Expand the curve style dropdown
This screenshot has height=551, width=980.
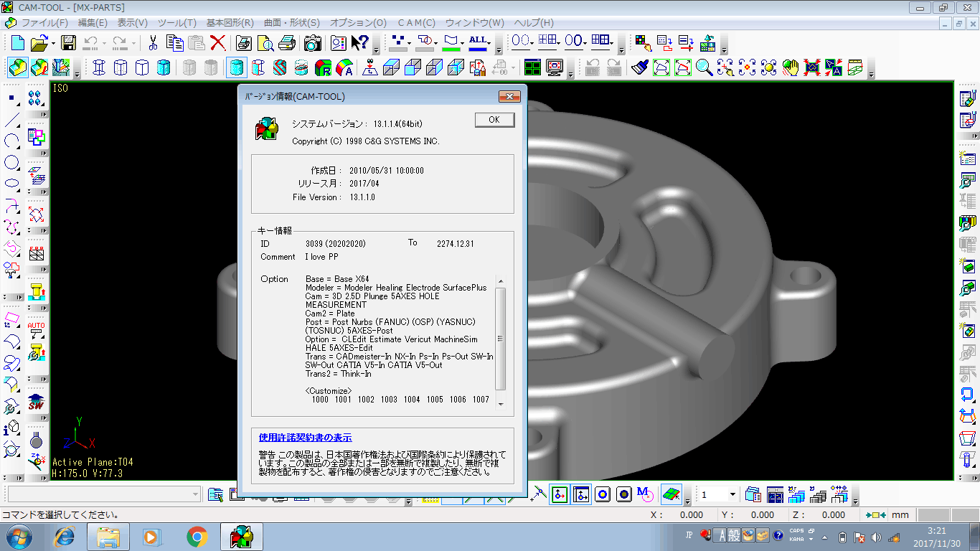click(x=437, y=43)
